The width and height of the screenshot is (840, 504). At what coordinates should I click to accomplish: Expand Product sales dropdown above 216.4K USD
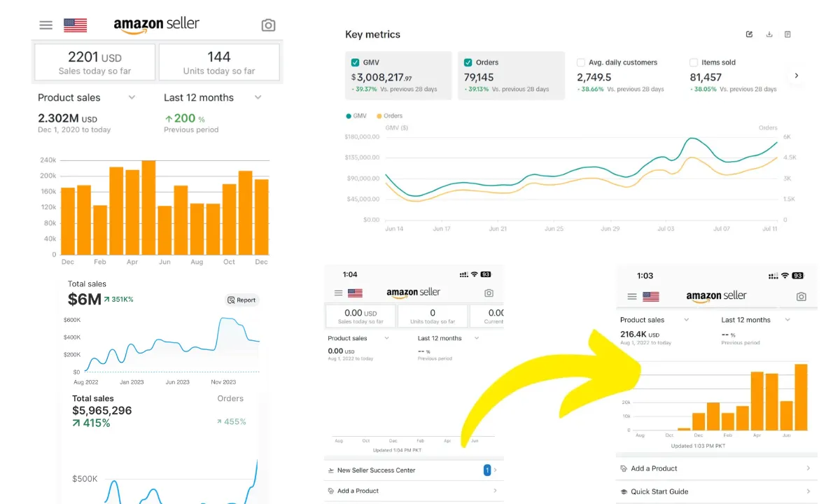(x=686, y=320)
